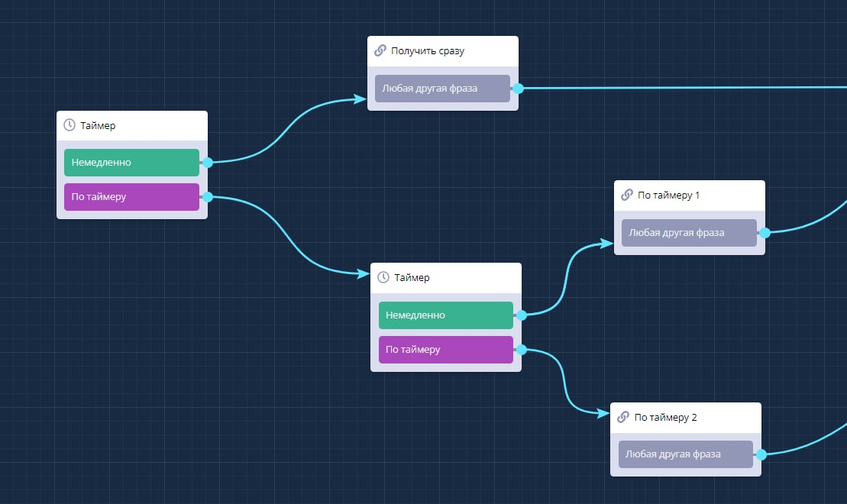Select green Немедленно row in the second Таймер node

(445, 315)
